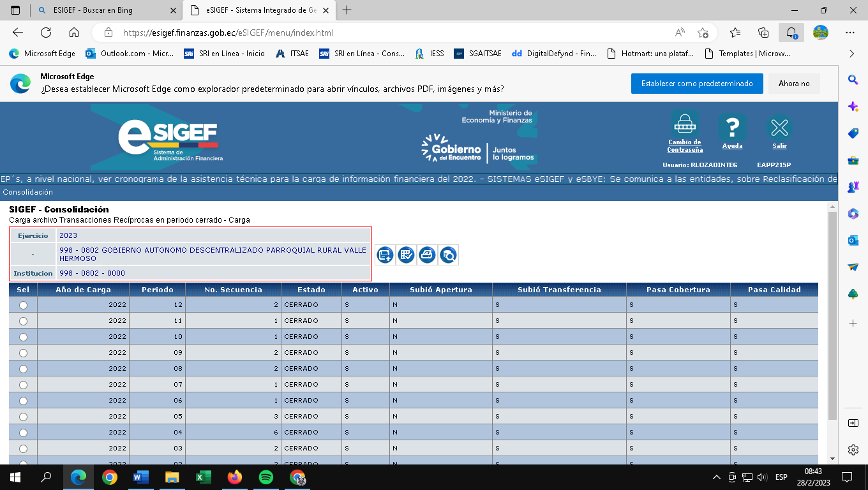Click Establecer como predeterminado button
868x490 pixels.
tap(697, 84)
